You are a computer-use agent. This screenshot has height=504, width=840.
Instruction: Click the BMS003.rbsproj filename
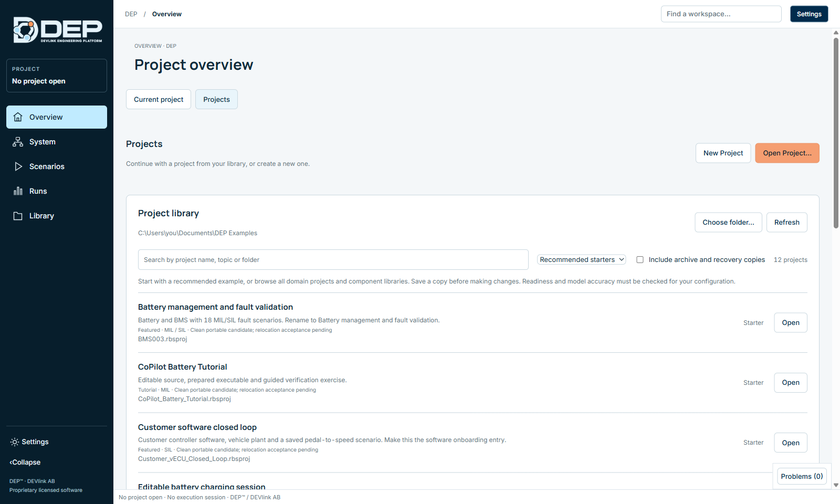(x=162, y=339)
